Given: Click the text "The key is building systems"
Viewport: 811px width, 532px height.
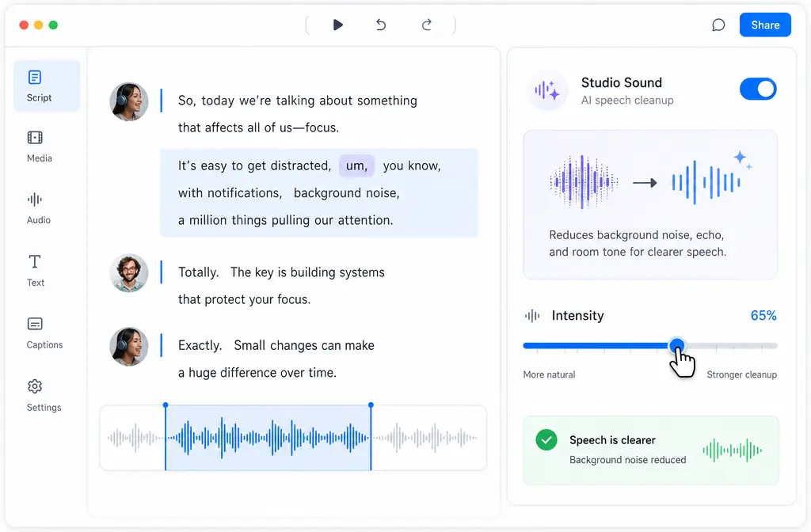Looking at the screenshot, I should pyautogui.click(x=307, y=272).
